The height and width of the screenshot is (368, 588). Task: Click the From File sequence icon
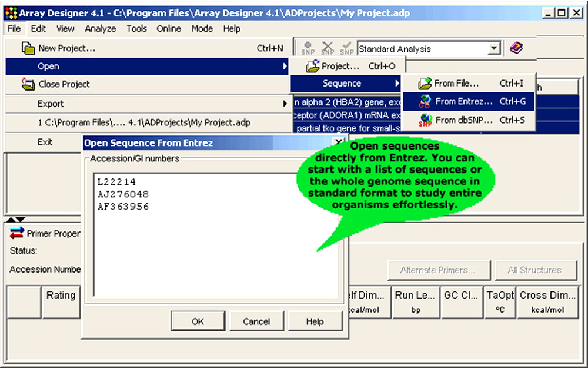click(x=425, y=84)
